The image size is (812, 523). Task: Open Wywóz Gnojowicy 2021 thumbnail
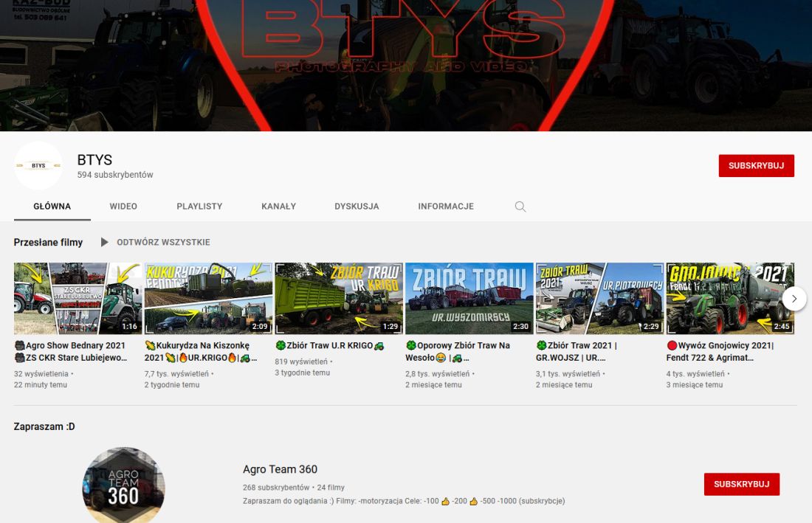730,299
